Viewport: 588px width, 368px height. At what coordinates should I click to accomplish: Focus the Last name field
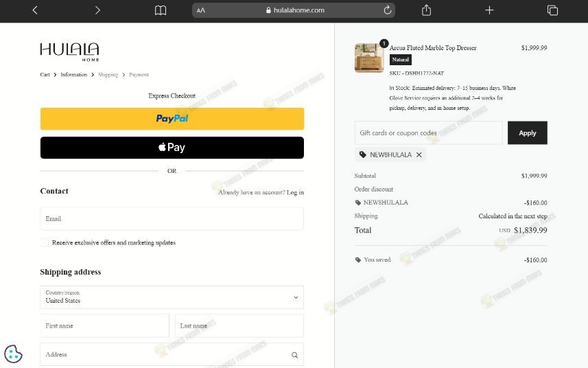[x=239, y=325]
